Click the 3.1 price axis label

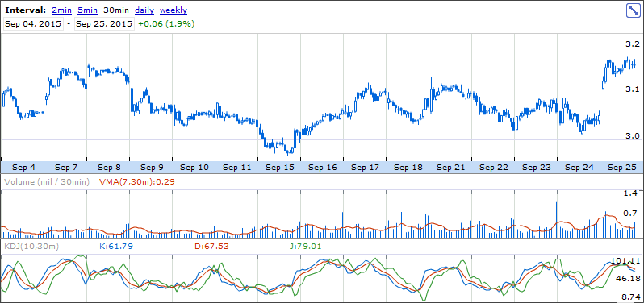click(633, 89)
